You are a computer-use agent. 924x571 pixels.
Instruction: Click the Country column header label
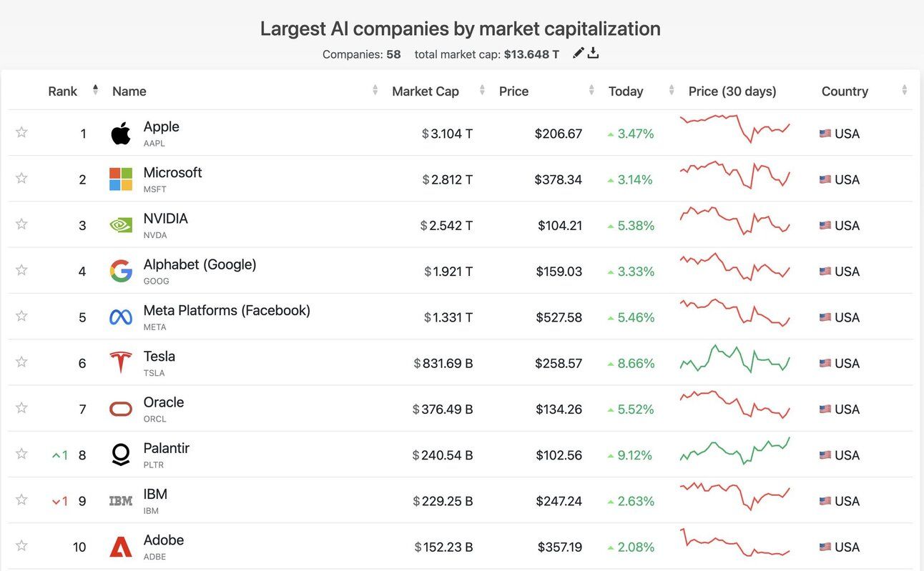tap(845, 91)
